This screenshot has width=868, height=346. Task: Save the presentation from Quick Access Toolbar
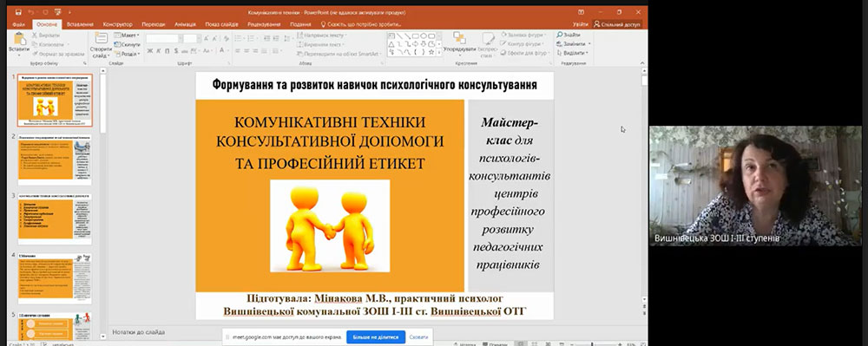18,12
